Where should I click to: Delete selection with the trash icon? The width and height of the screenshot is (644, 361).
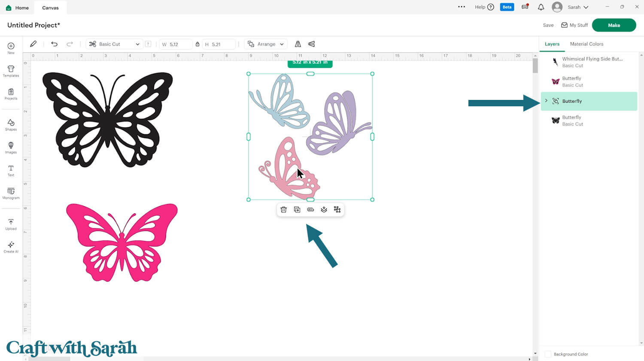[x=283, y=210]
